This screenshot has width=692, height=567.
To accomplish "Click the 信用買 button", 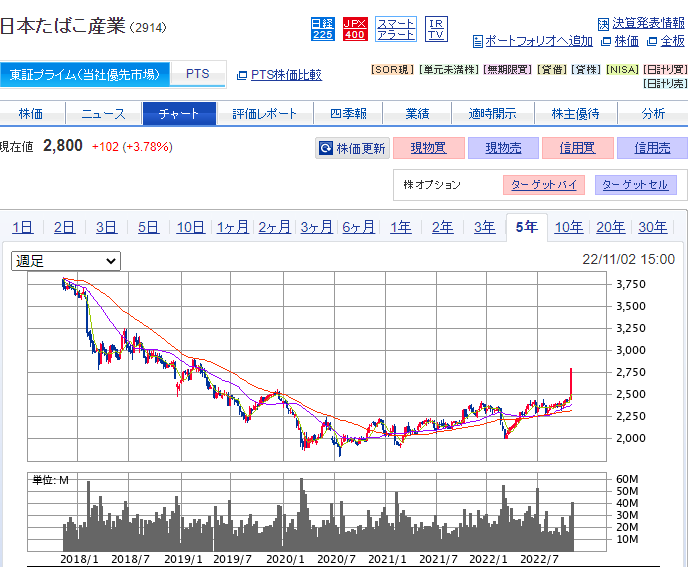I will click(578, 148).
